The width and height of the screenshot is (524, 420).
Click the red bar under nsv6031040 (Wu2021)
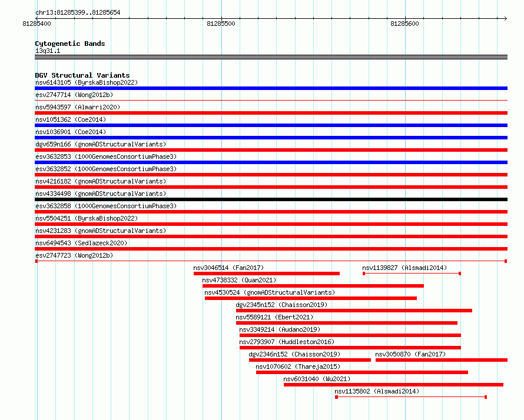pyautogui.click(x=394, y=385)
